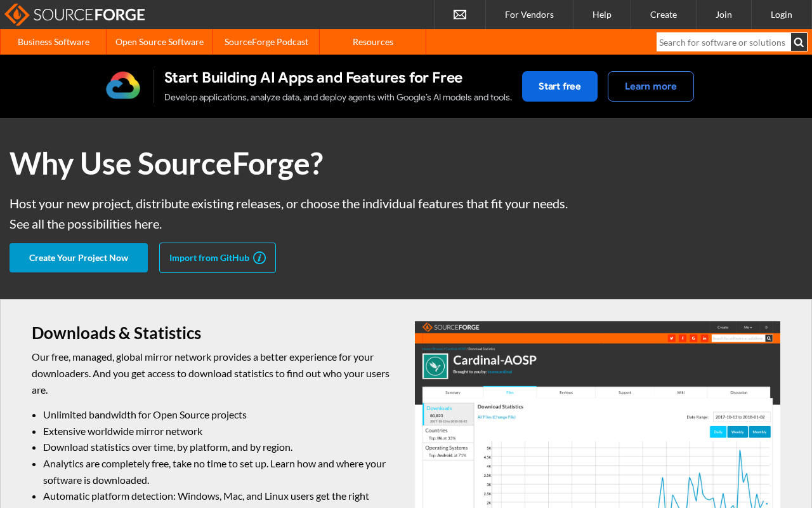Click the 'Downloads & Statistics' heading
This screenshot has height=508, width=812.
coord(117,333)
